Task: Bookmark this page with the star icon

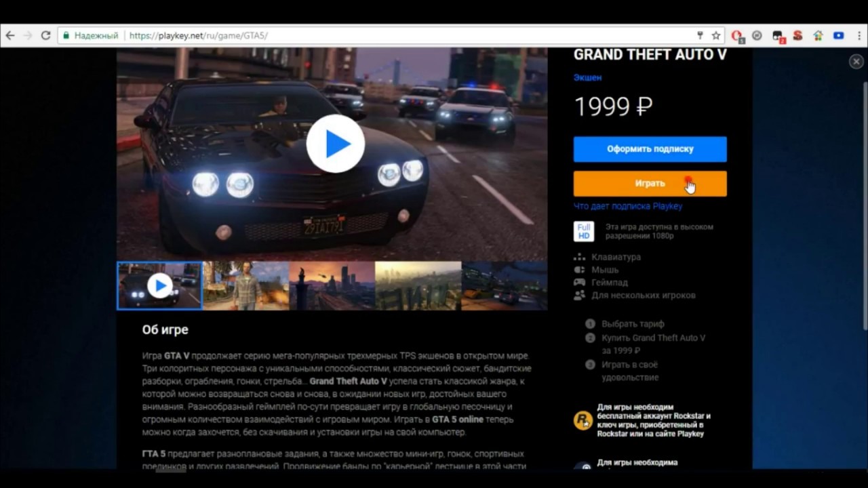Action: coord(715,35)
